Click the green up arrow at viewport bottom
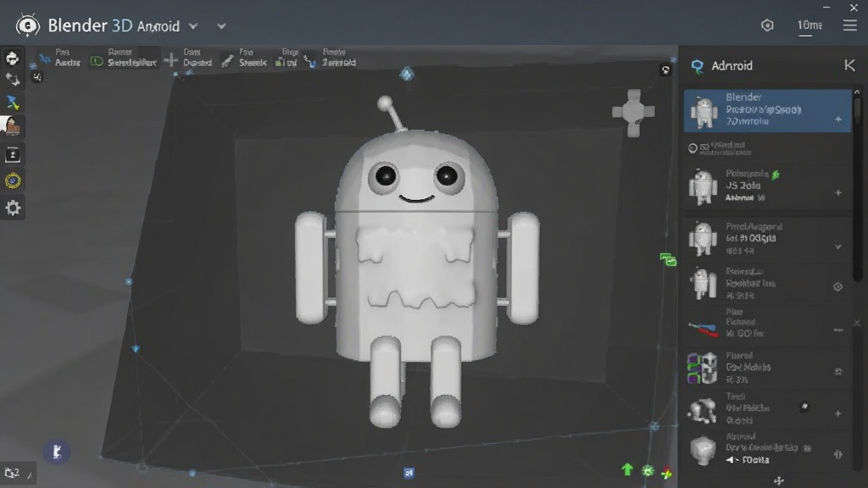868x488 pixels. (x=627, y=469)
